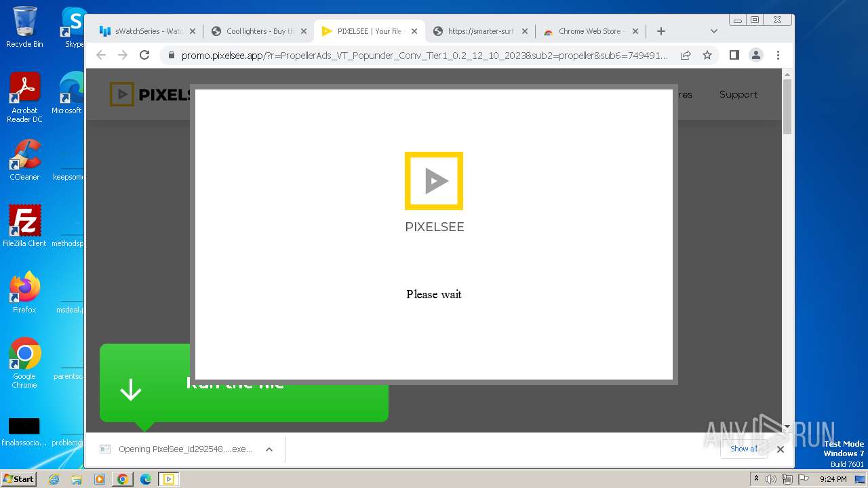868x488 pixels.
Task: Click the 9:24 PM taskbar clock
Action: (x=833, y=479)
